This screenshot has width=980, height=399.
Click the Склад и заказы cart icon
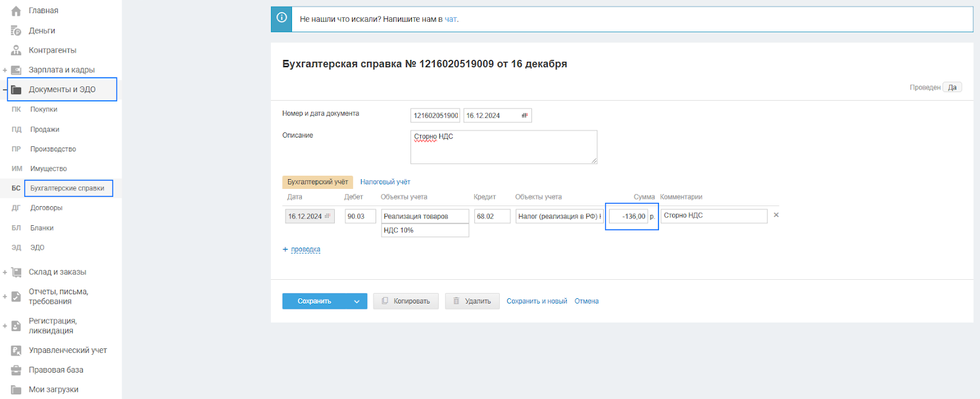pyautogui.click(x=16, y=272)
